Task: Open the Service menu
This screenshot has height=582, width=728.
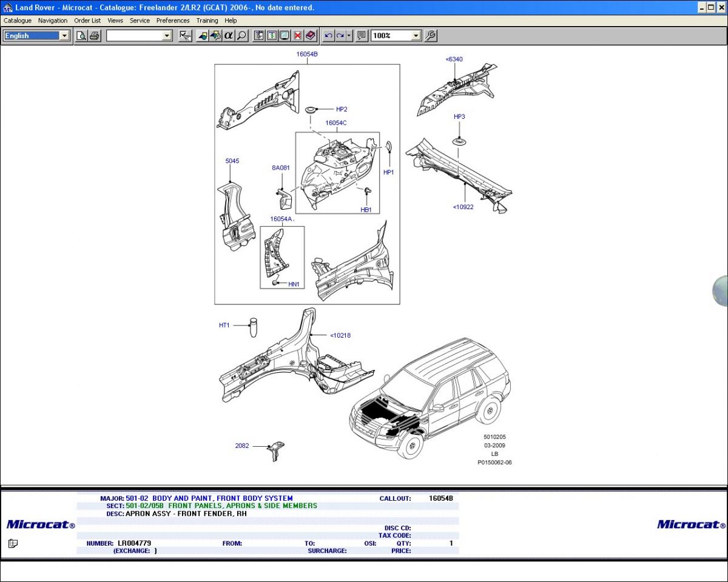Action: (140, 21)
